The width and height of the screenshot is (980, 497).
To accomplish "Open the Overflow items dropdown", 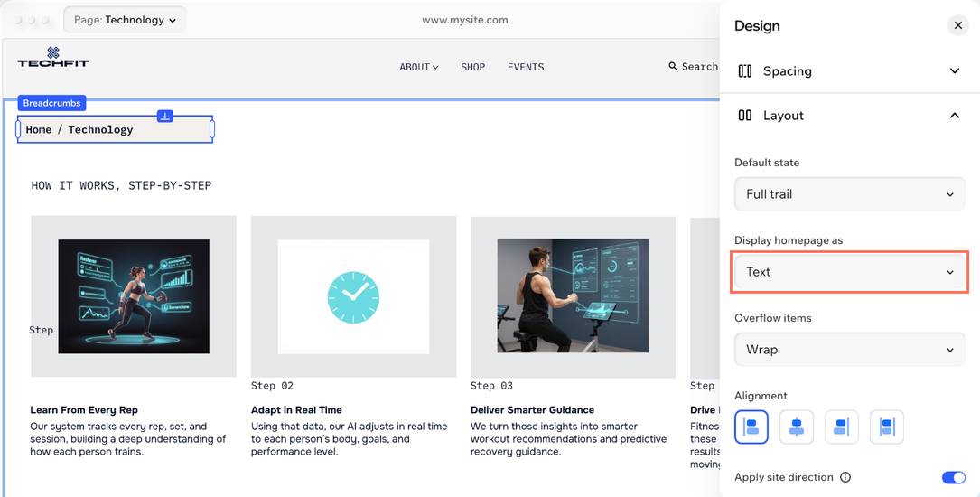I will (849, 350).
